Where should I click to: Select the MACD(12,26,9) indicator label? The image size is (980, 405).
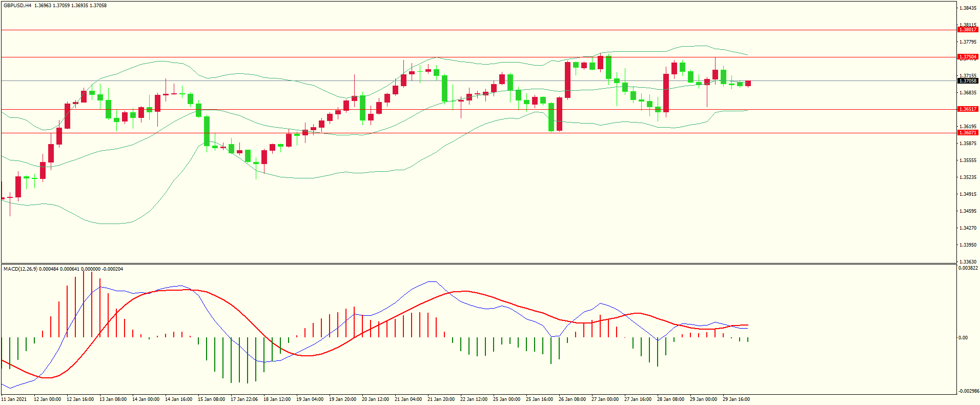20,269
